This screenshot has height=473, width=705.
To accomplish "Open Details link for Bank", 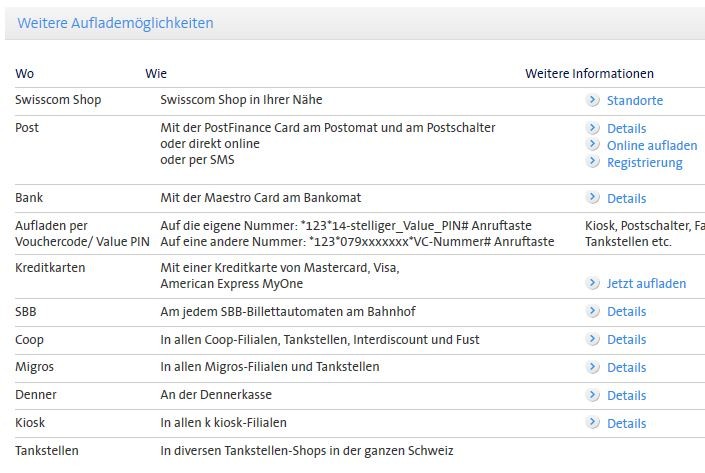I will click(x=626, y=199).
